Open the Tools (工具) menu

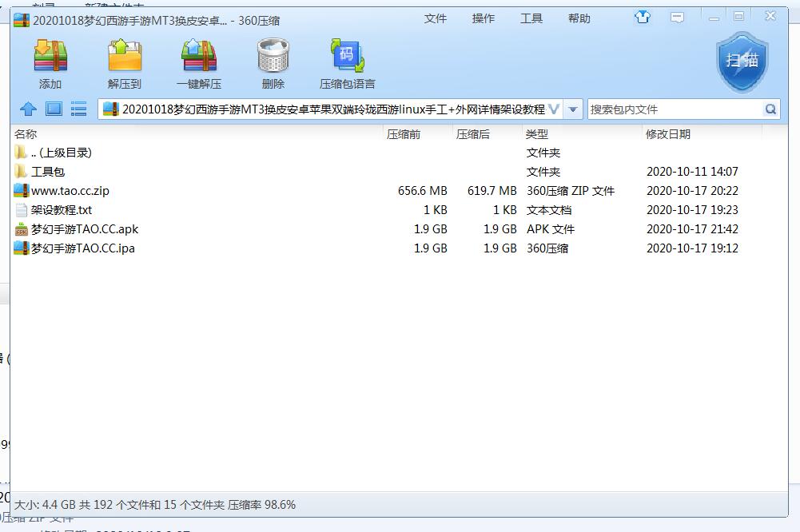coord(531,18)
